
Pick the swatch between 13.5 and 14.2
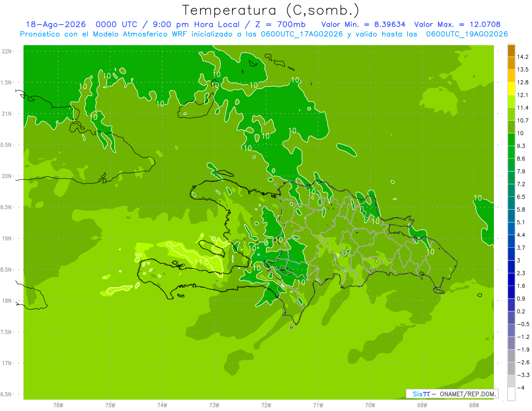coord(511,63)
